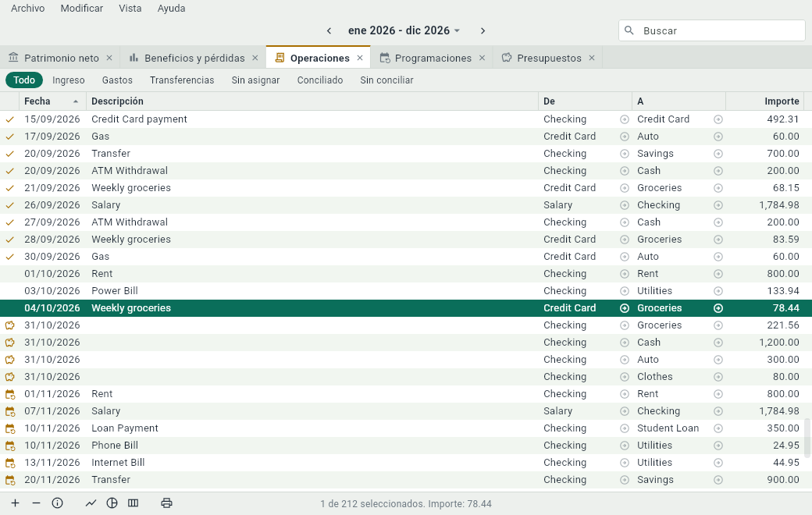The width and height of the screenshot is (812, 515).
Task: Click the schedule icon on the 07/11/2026 Salary row
Action: pos(10,411)
